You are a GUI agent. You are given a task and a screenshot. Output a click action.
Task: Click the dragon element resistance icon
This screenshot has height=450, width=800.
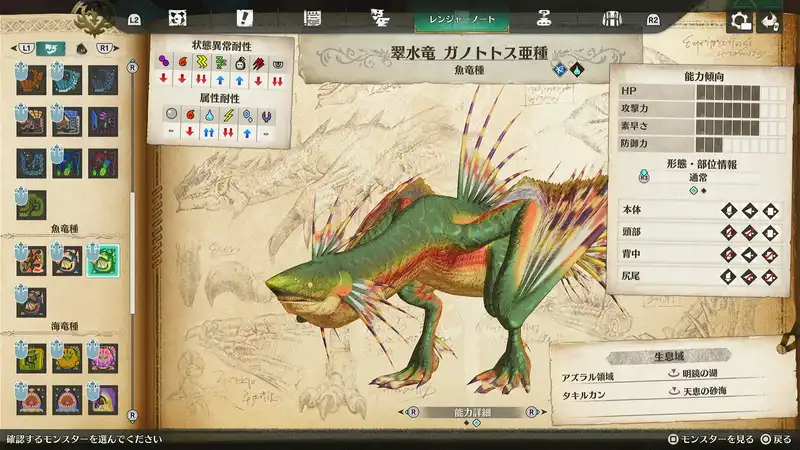pos(266,117)
